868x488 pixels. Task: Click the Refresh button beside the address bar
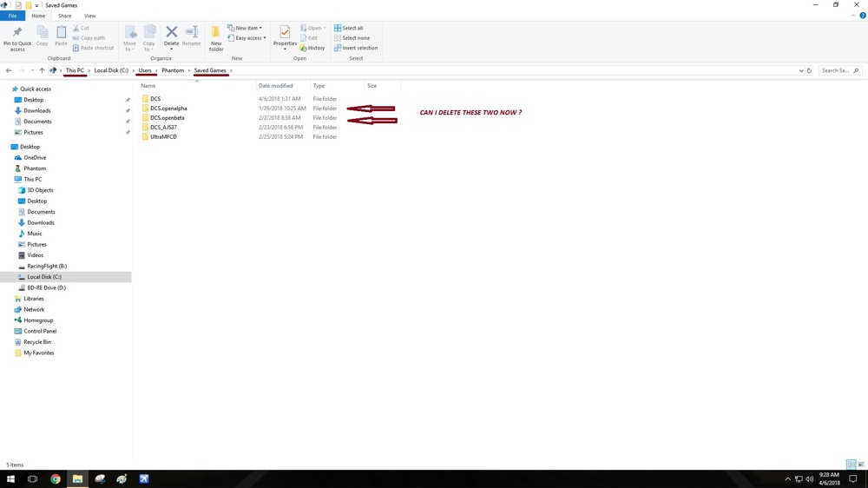(809, 70)
